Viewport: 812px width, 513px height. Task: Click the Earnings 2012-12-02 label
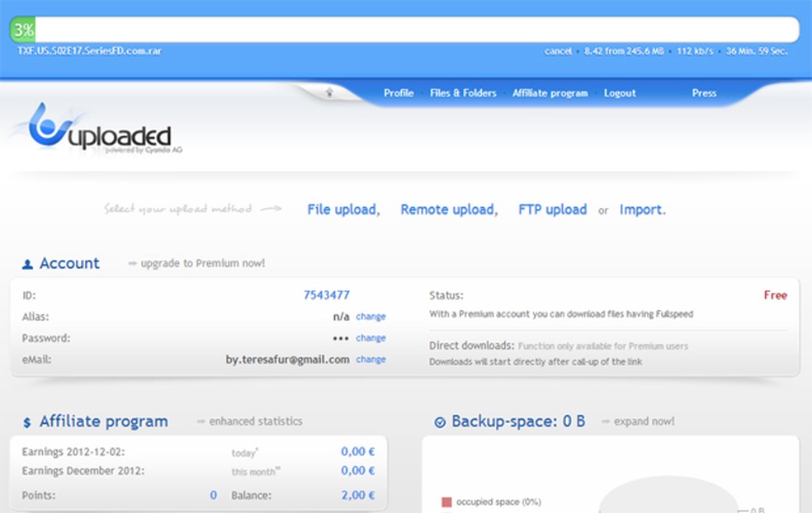click(73, 451)
